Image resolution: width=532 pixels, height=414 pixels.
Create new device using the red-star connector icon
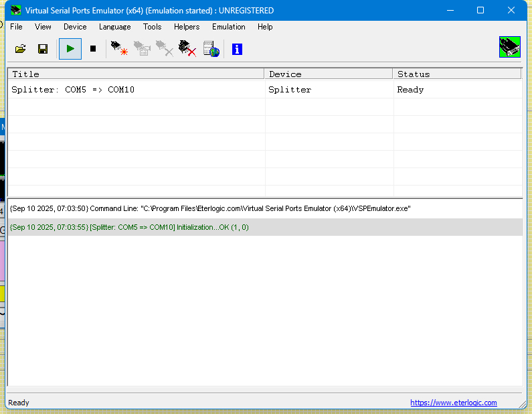tap(119, 49)
